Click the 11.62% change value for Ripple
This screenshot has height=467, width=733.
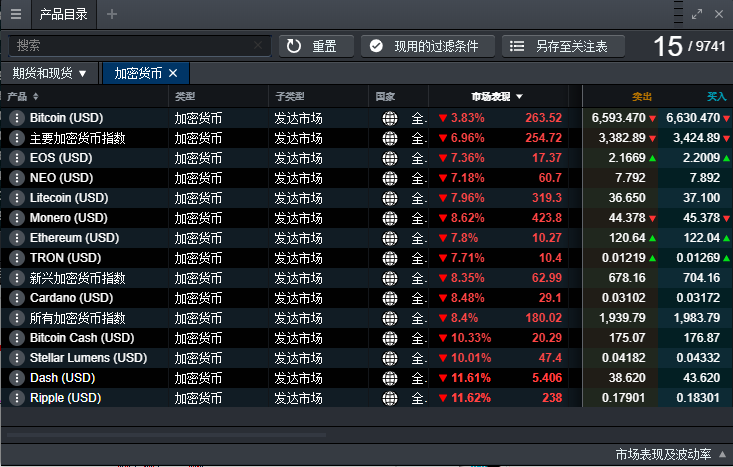471,398
